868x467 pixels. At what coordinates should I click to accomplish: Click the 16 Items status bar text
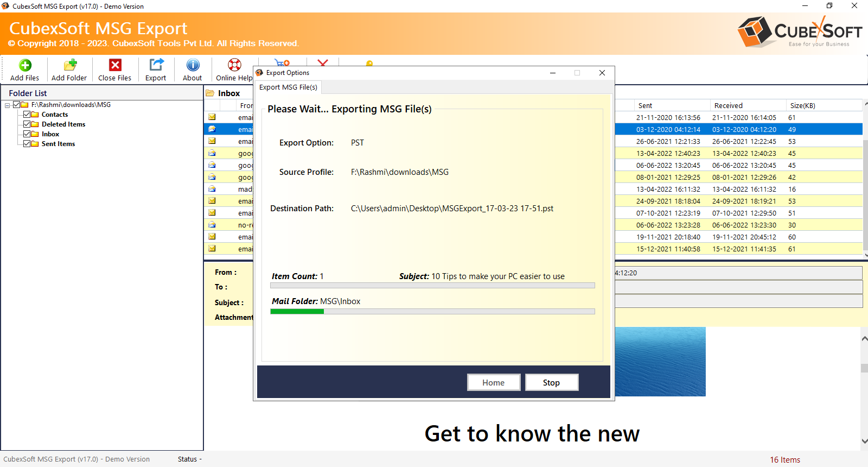coord(785,459)
